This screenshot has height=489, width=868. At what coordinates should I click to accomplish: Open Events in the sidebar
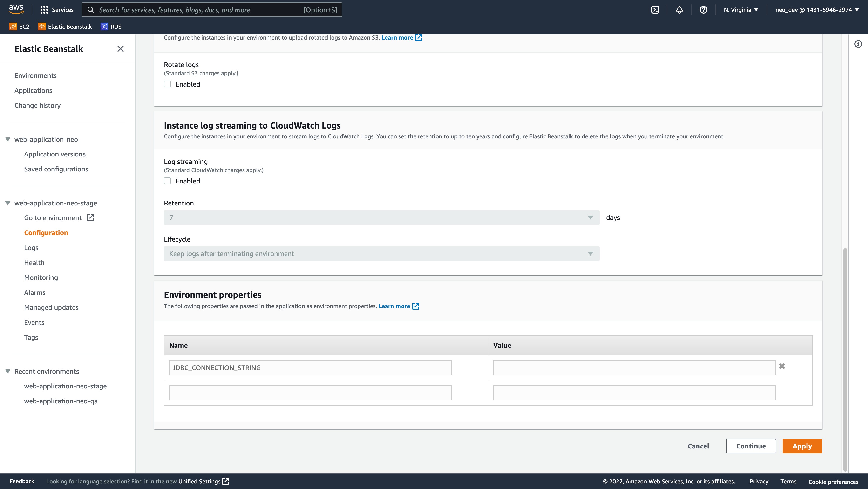(34, 323)
